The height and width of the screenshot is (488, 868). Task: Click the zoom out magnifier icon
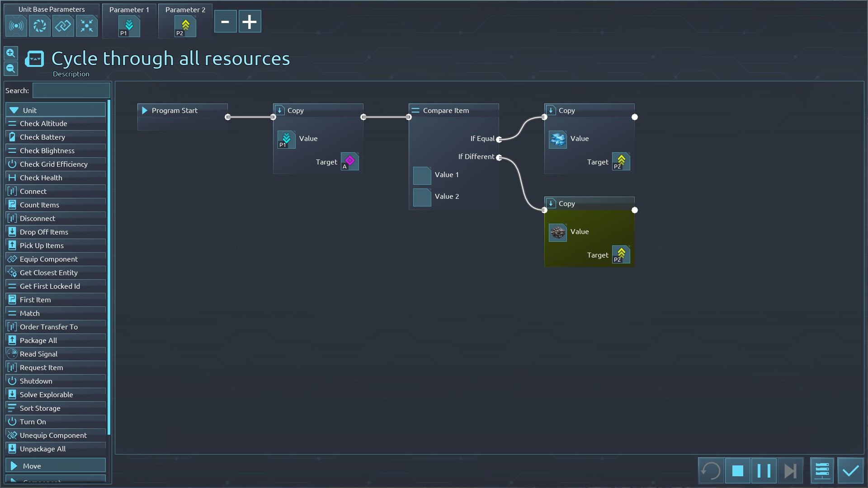(11, 69)
